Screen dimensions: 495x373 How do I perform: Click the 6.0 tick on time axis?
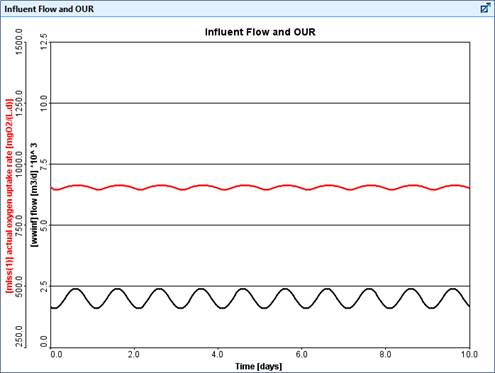(x=301, y=354)
